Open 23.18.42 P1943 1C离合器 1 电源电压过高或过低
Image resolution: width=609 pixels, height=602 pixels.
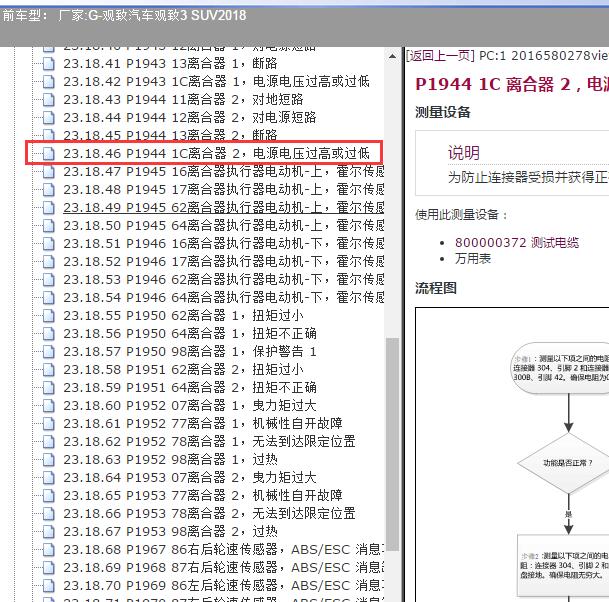[x=216, y=81]
